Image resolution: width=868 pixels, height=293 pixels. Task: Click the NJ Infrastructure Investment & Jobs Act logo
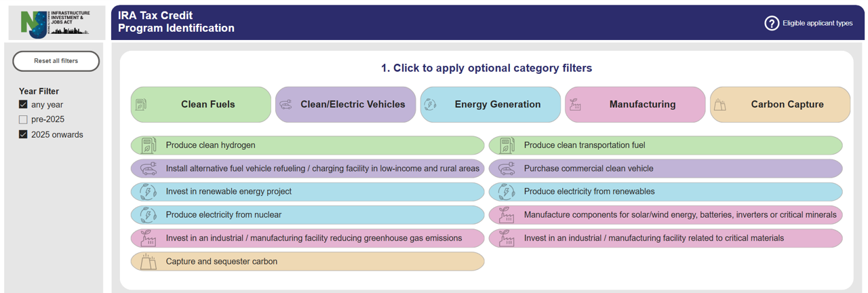point(56,23)
